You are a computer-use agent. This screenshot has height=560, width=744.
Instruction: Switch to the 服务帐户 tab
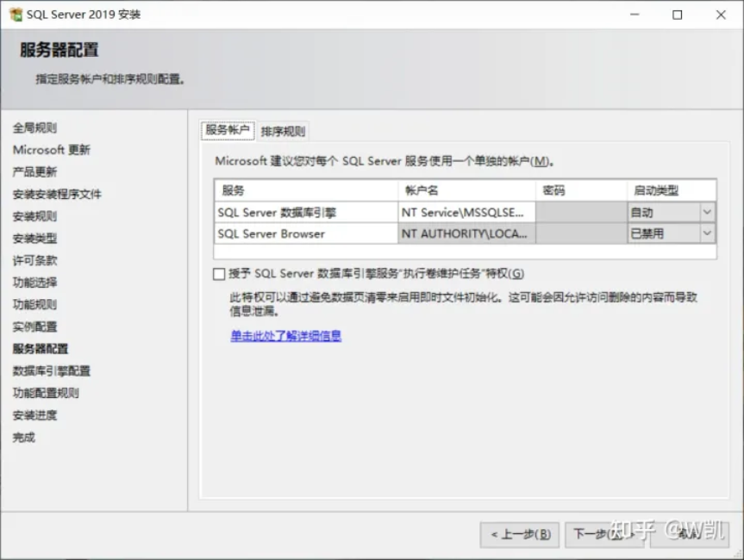[228, 130]
